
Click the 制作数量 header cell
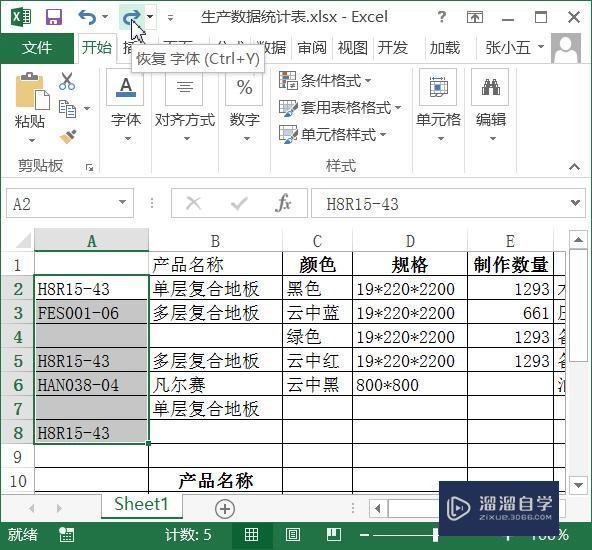pyautogui.click(x=510, y=264)
